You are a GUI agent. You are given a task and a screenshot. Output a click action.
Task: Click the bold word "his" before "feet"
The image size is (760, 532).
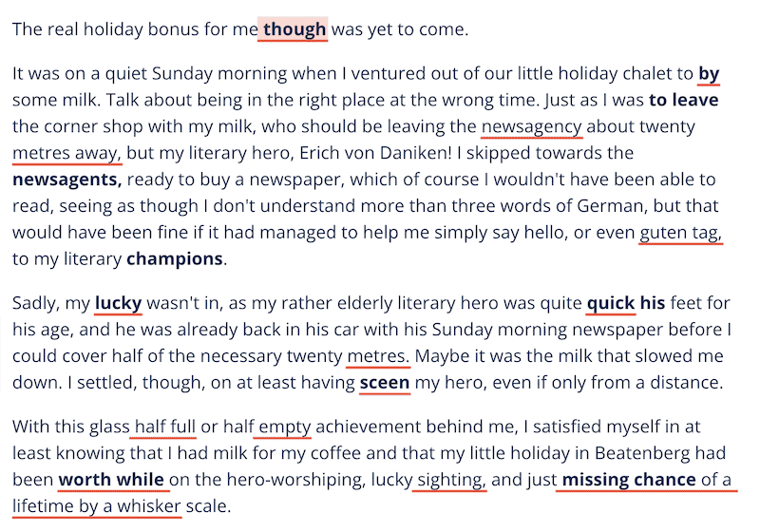click(x=653, y=303)
